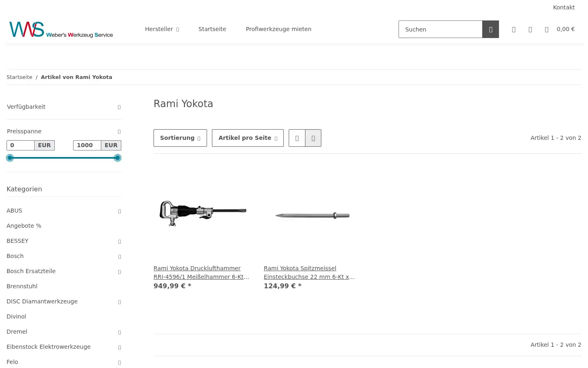Collapse the Preisspanne filter section
588x368 pixels.
64,131
